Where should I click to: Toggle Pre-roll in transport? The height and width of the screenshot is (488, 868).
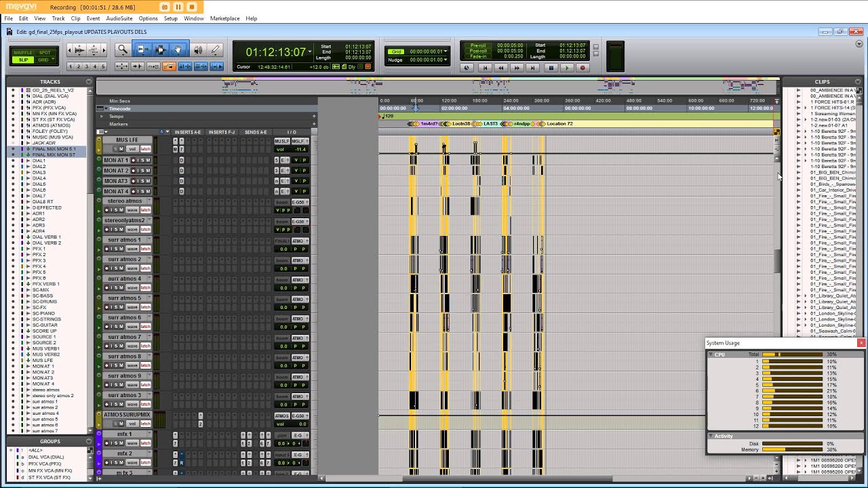click(x=477, y=45)
